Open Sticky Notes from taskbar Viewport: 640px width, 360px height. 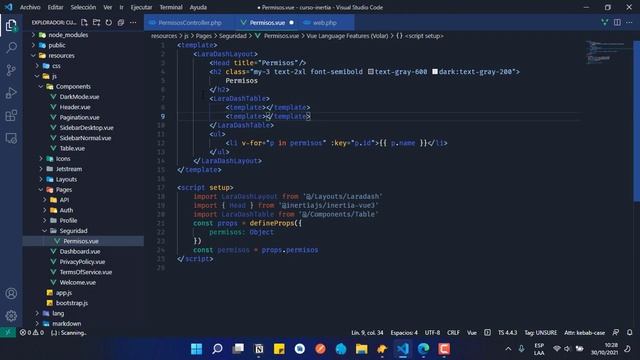pyautogui.click(x=279, y=349)
